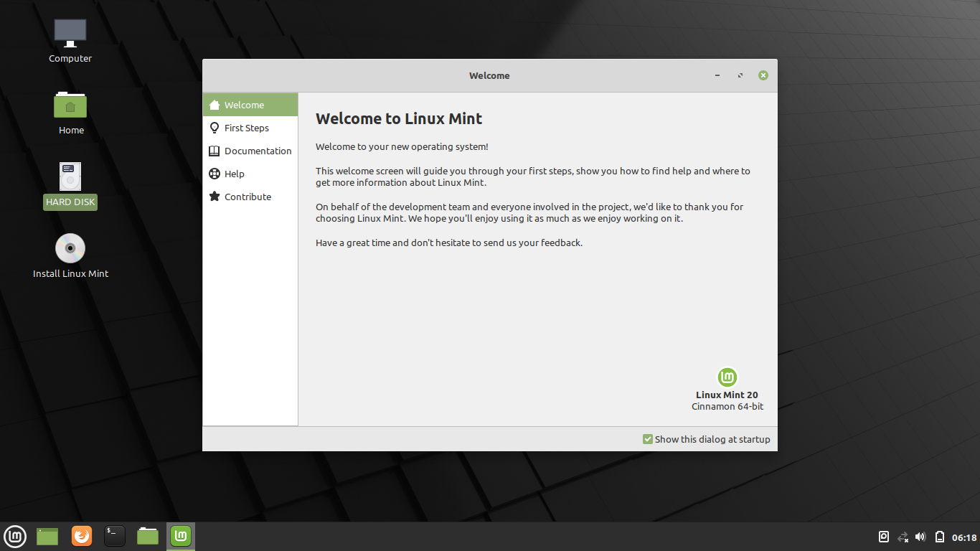Open the HARD DISK desktop icon
This screenshot has width=980, height=551.
70,177
